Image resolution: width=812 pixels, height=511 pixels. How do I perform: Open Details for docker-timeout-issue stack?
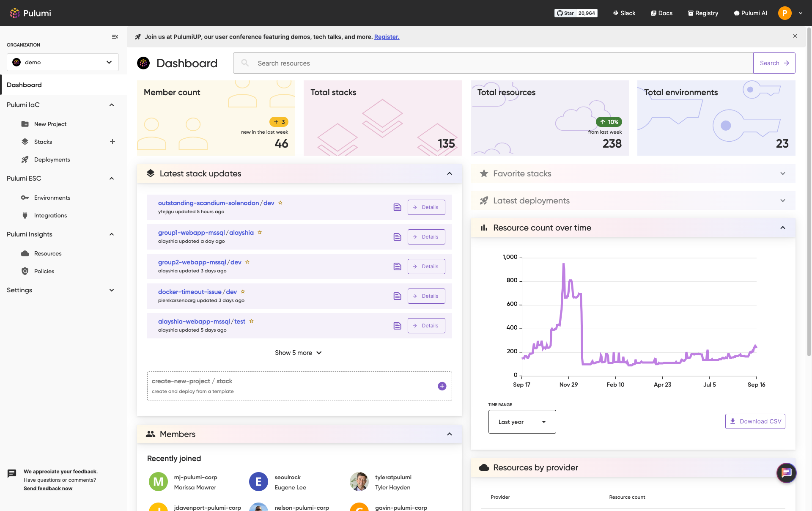tap(426, 296)
